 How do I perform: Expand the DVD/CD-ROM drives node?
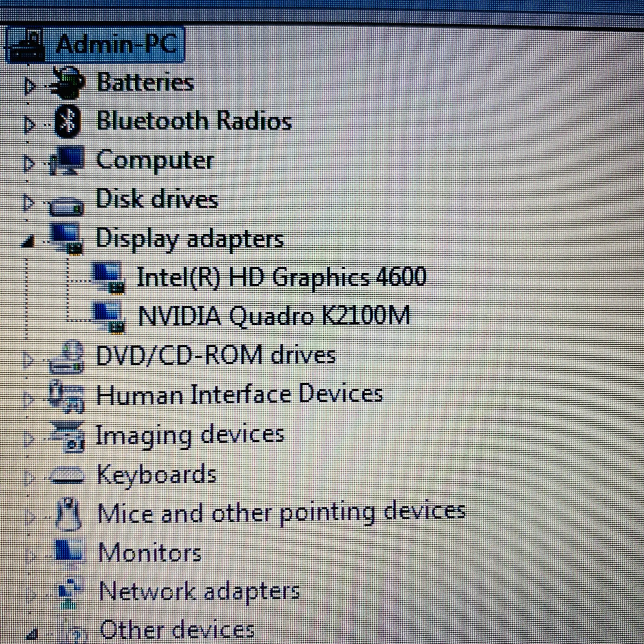[29, 360]
